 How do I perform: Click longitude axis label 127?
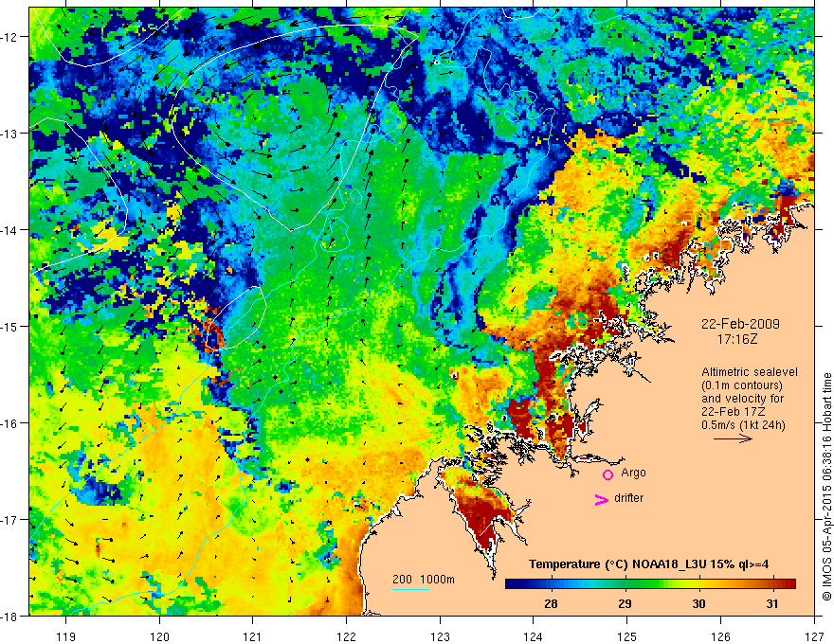click(814, 636)
